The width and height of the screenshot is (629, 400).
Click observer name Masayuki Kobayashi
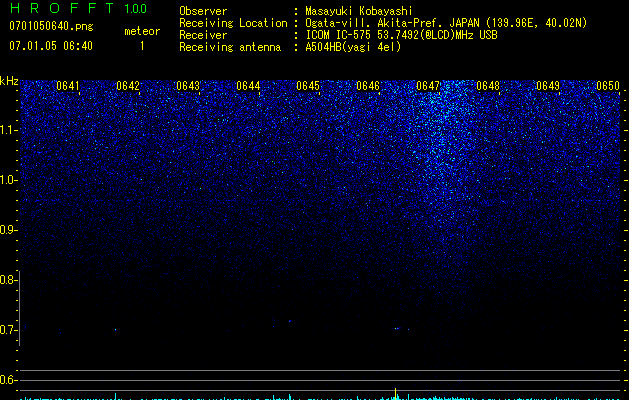coord(359,11)
